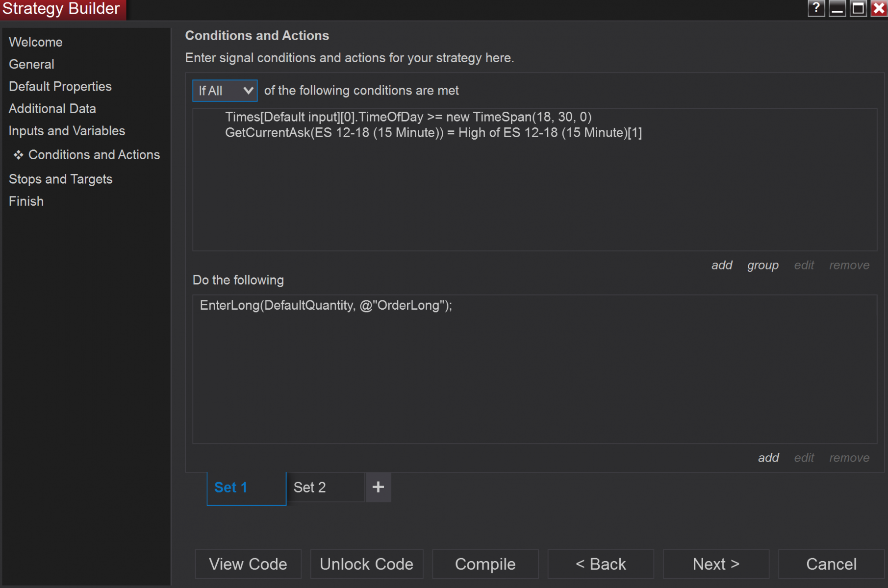Open the 'If All' condition dropdown
The width and height of the screenshot is (888, 588).
225,91
